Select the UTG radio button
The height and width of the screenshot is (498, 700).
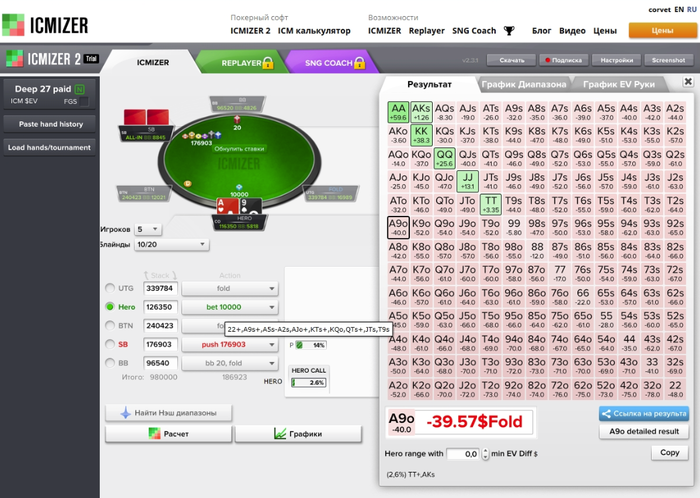(110, 288)
